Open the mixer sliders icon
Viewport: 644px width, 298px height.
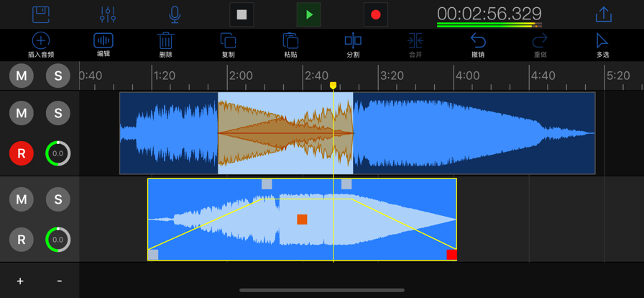[108, 14]
